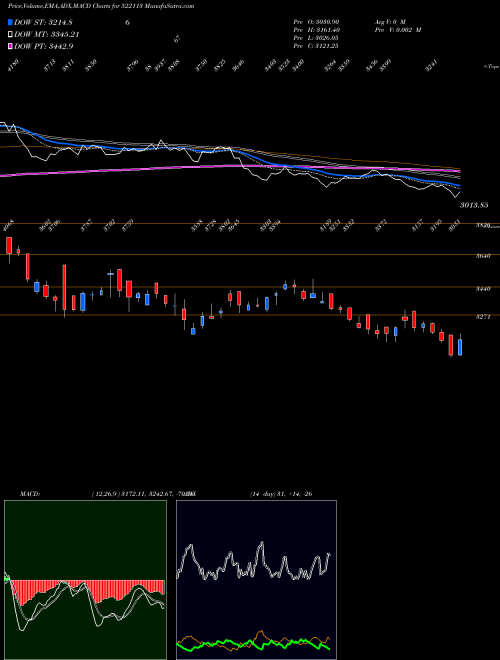The width and height of the screenshot is (500, 660).
Task: Click the blue DOW ST legend swatch
Action: [x=10, y=22]
